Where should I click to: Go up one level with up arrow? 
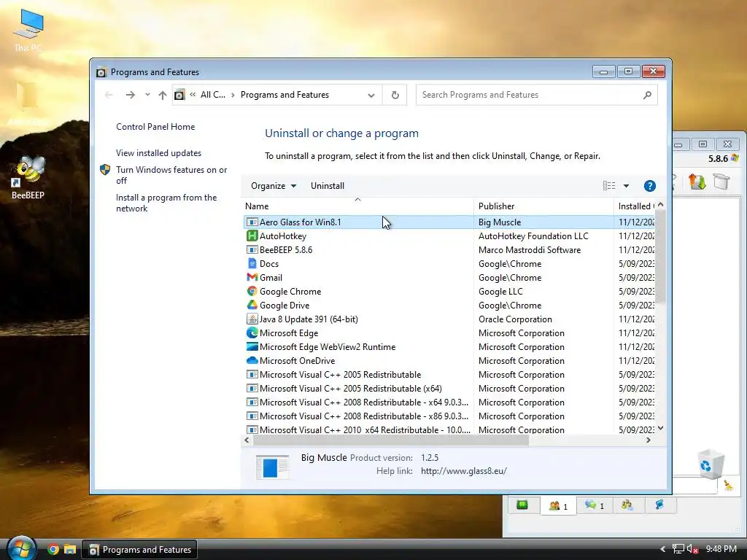pyautogui.click(x=163, y=96)
